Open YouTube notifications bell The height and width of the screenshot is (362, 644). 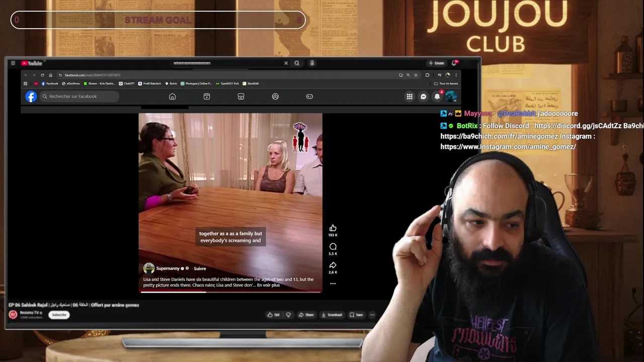point(454,63)
